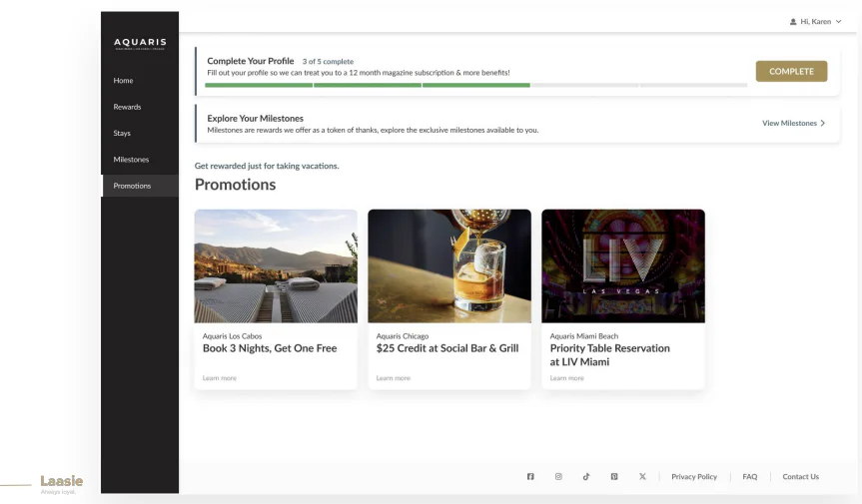Click the profile completion progress bar

point(476,85)
